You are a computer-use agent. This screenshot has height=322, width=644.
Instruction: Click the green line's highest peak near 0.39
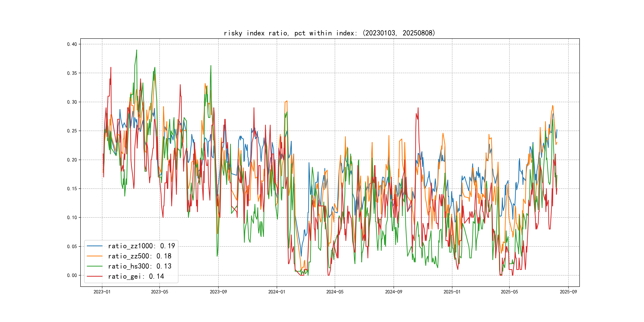click(137, 50)
